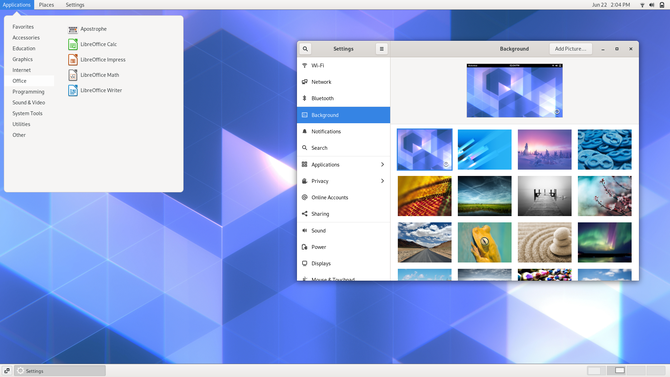Screen dimensions: 670x377
Task: Expand the Applications settings row
Action: pyautogui.click(x=344, y=165)
